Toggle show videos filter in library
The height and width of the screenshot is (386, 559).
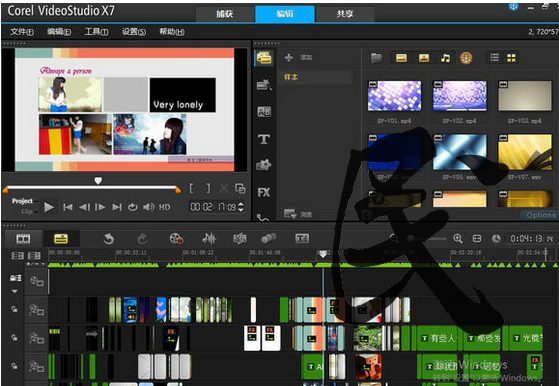click(401, 58)
